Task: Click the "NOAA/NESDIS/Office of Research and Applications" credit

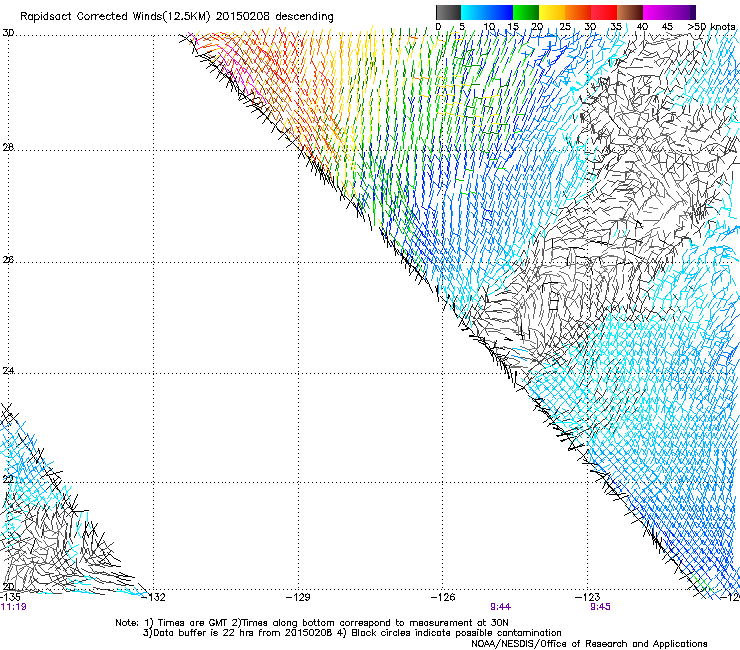Action: tap(589, 644)
